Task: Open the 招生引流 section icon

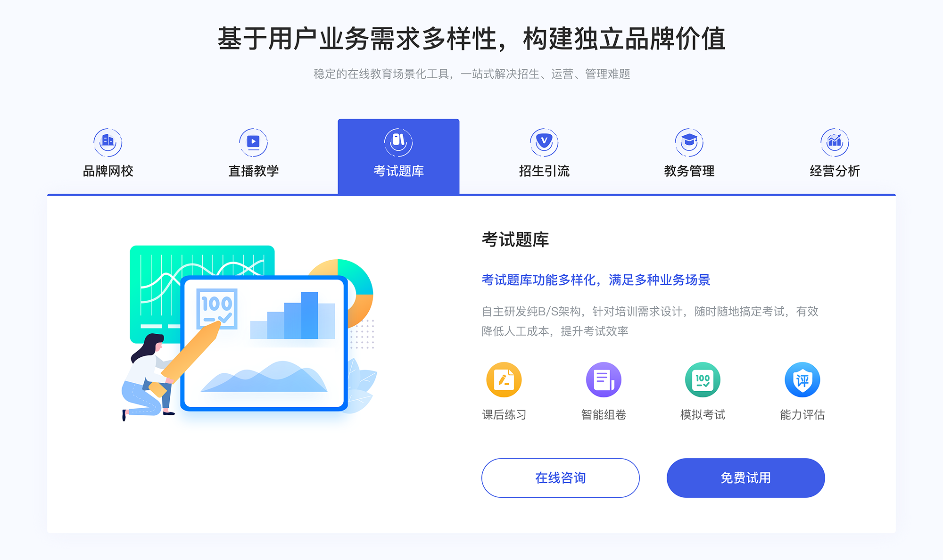Action: click(x=539, y=140)
